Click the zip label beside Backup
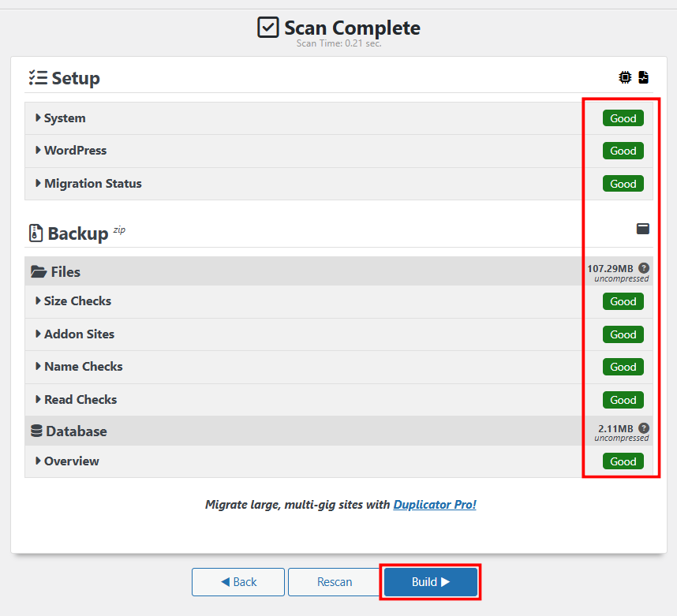677x616 pixels. tap(119, 230)
